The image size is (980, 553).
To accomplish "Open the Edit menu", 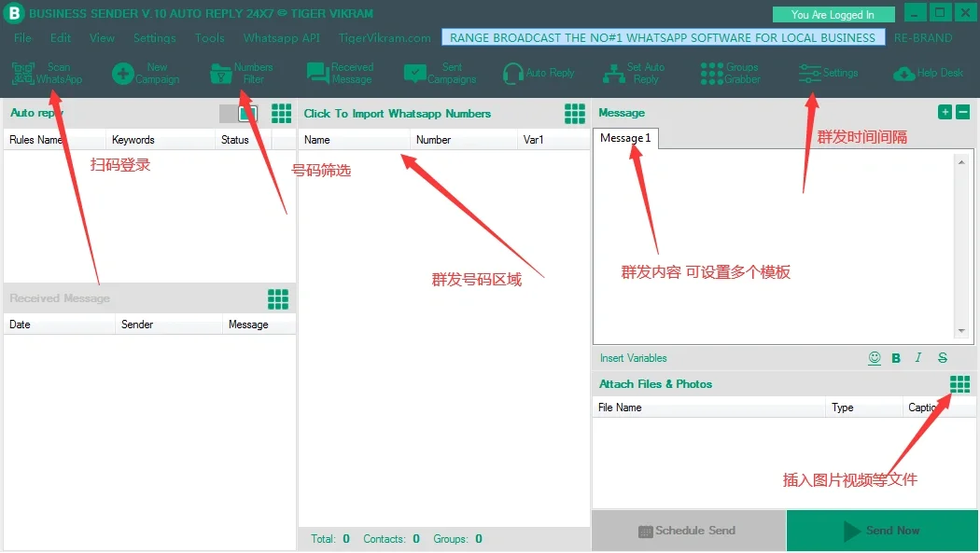I will [x=61, y=38].
